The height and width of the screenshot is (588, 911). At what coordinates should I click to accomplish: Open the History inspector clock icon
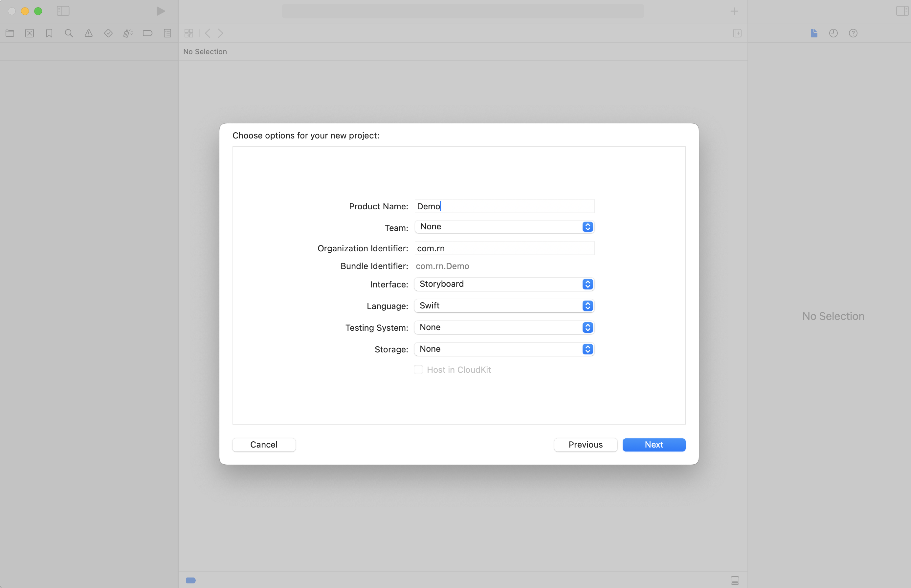pos(833,33)
